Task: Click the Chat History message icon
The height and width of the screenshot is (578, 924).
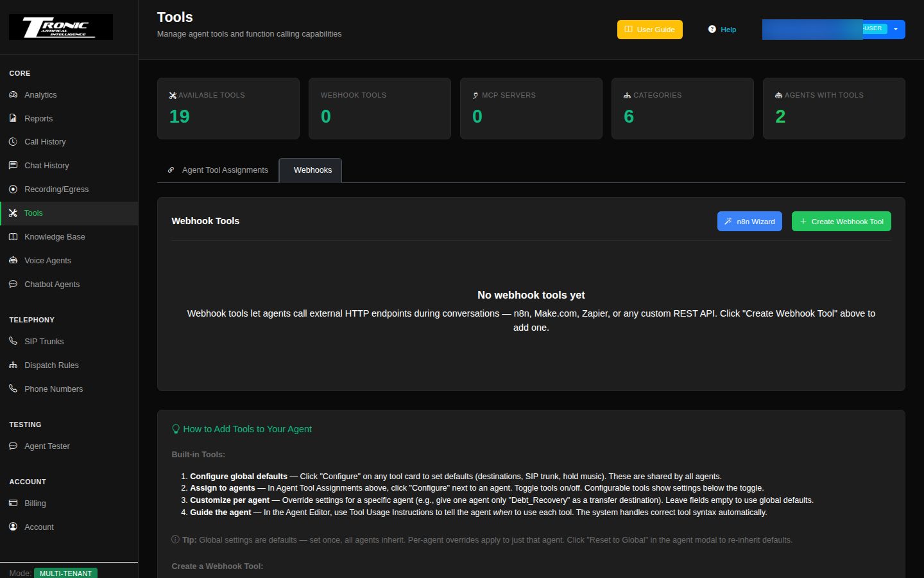Action: pyautogui.click(x=13, y=166)
